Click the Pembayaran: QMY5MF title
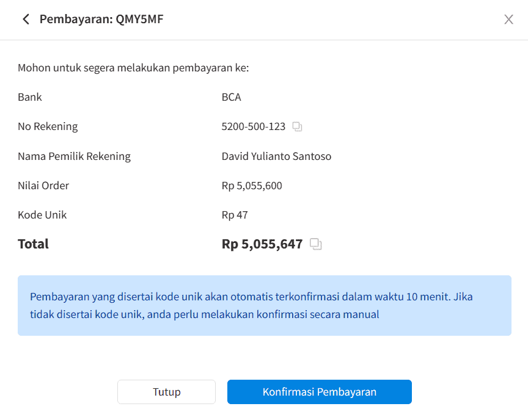 101,20
